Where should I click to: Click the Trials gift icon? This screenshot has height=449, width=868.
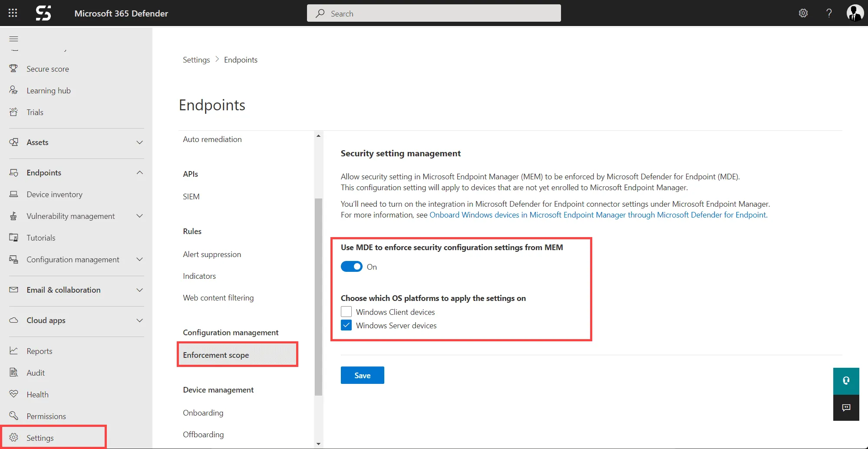click(x=14, y=112)
